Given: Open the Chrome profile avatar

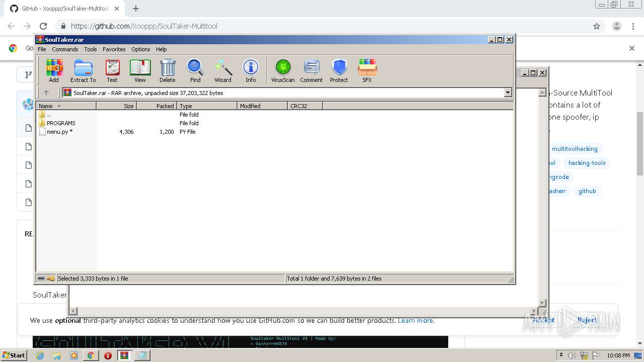Looking at the screenshot, I should coord(617,26).
